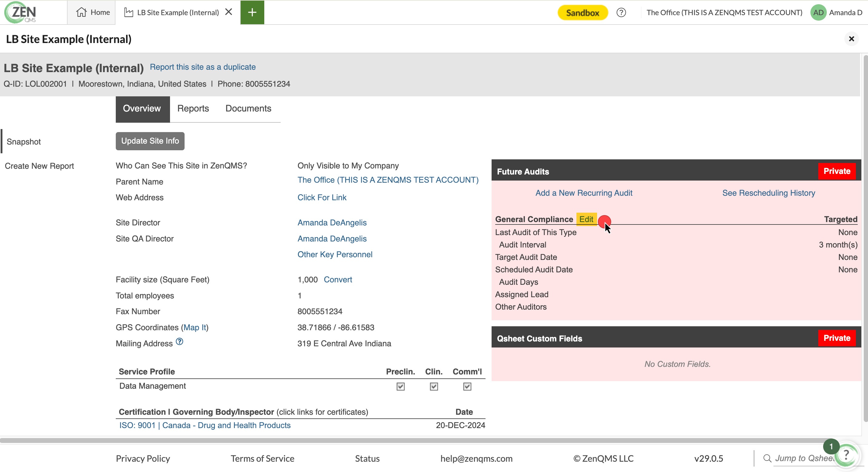Viewport: 868px width, 472px height.
Task: Click Convert next to facility size
Action: point(338,279)
